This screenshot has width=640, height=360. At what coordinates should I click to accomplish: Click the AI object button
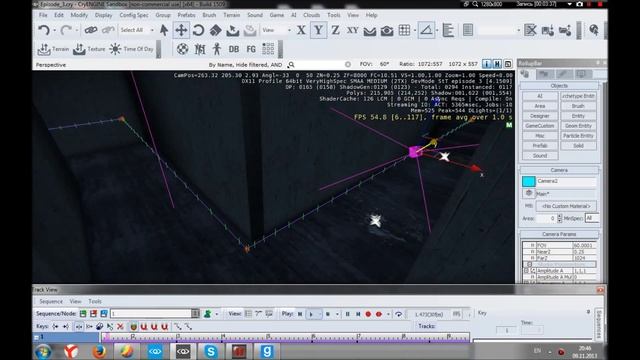pyautogui.click(x=540, y=96)
